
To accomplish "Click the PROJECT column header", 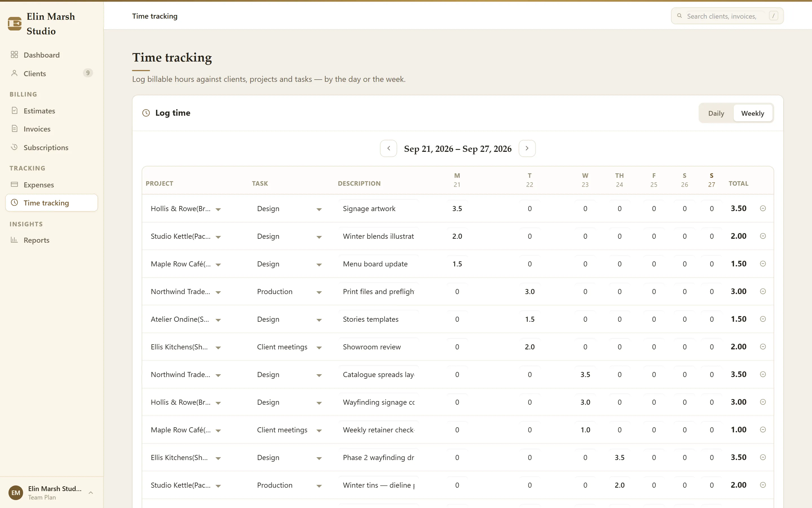I will (159, 183).
